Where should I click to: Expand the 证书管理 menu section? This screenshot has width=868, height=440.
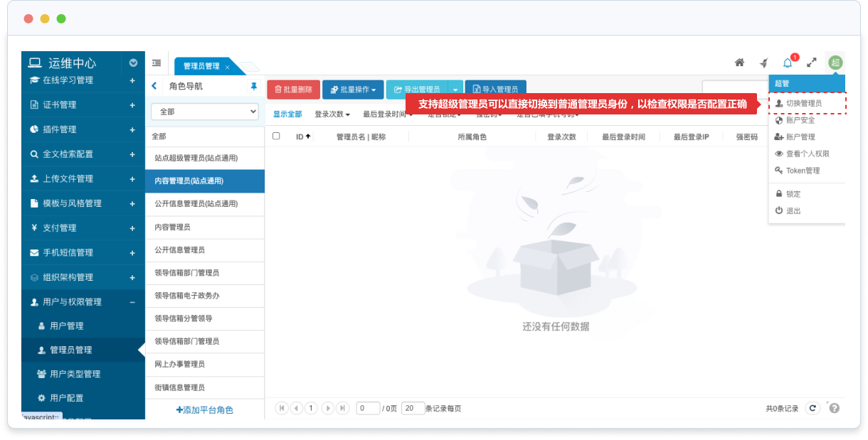pyautogui.click(x=132, y=105)
